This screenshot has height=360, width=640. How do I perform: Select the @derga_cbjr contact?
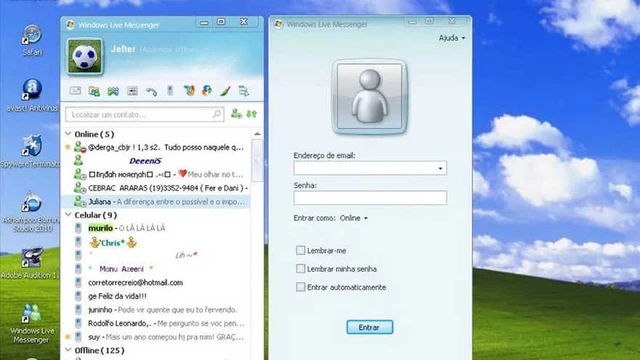(157, 147)
